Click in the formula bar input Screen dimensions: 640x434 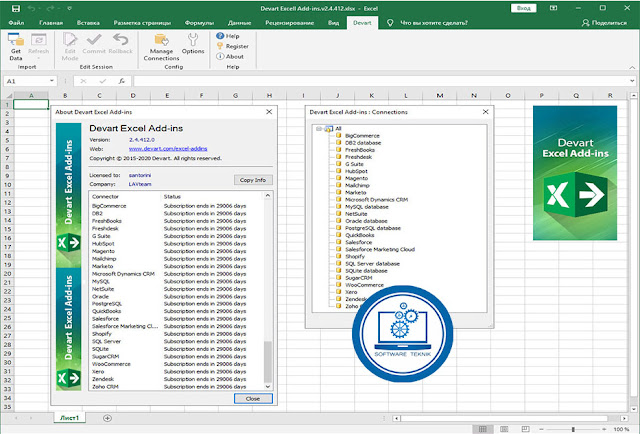tap(382, 81)
